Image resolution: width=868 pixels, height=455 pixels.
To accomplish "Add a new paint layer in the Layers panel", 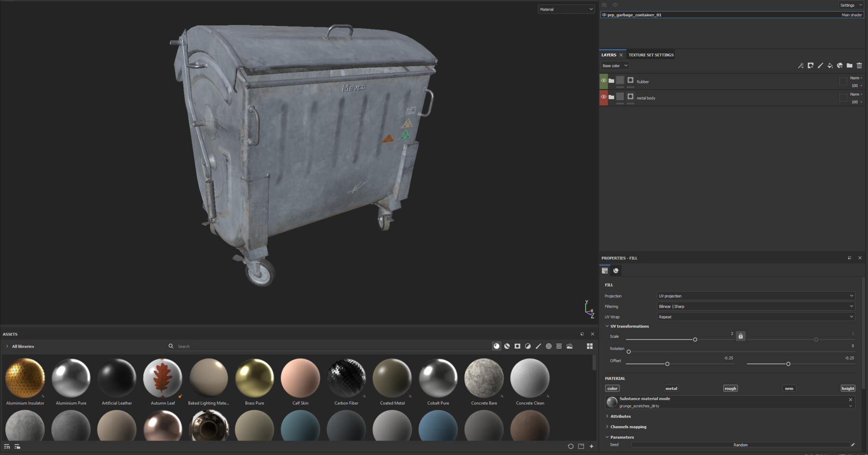I will coord(820,65).
